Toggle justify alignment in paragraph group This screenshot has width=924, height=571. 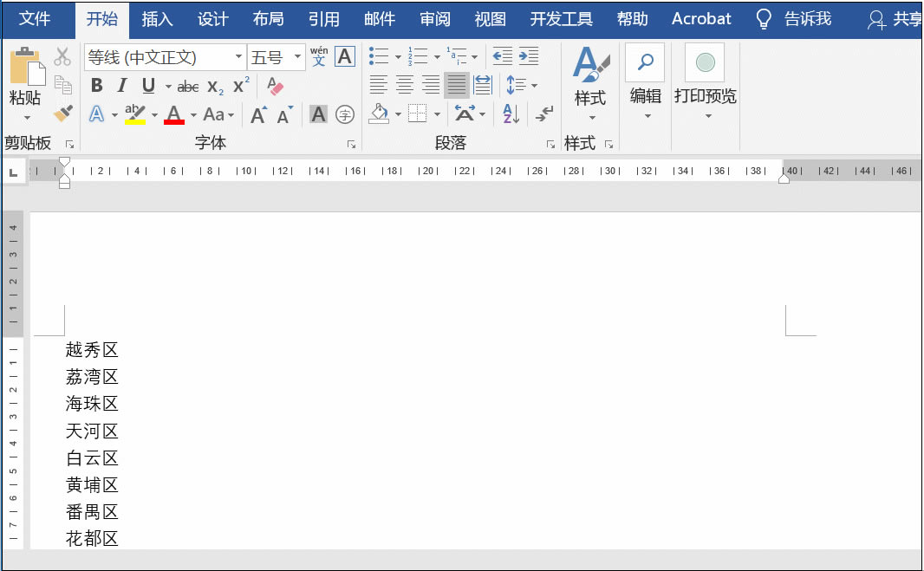click(x=457, y=84)
